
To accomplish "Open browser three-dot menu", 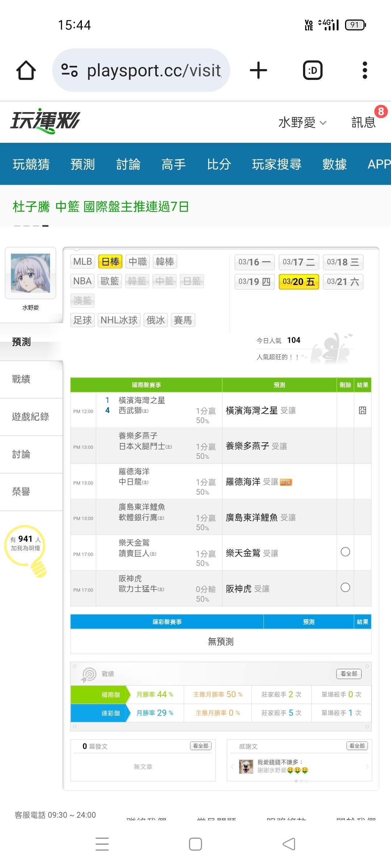I will point(365,70).
